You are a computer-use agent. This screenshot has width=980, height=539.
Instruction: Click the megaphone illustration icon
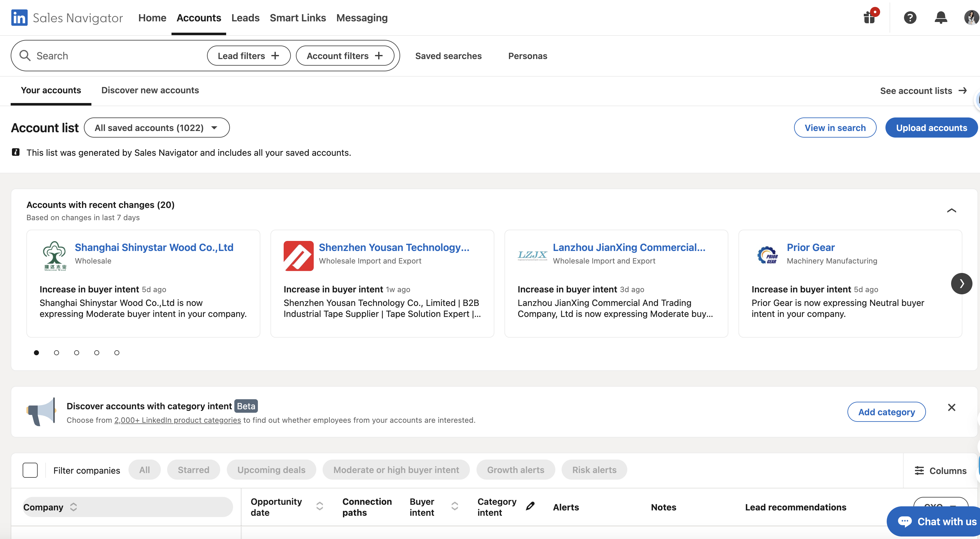(x=41, y=412)
